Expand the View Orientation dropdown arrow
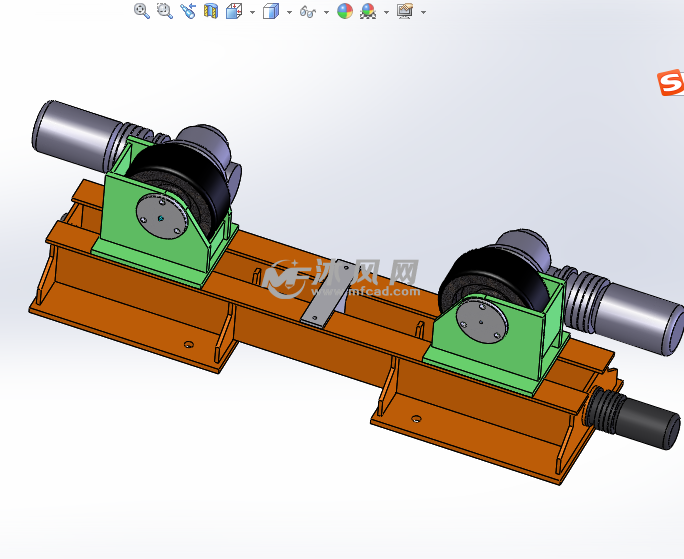The image size is (684, 559). (252, 12)
